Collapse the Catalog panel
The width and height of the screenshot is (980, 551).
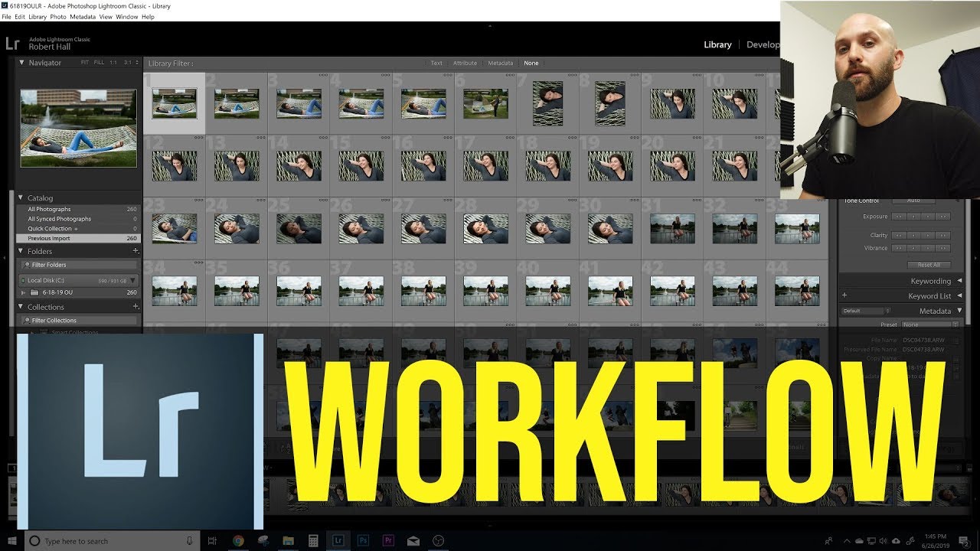click(x=22, y=198)
